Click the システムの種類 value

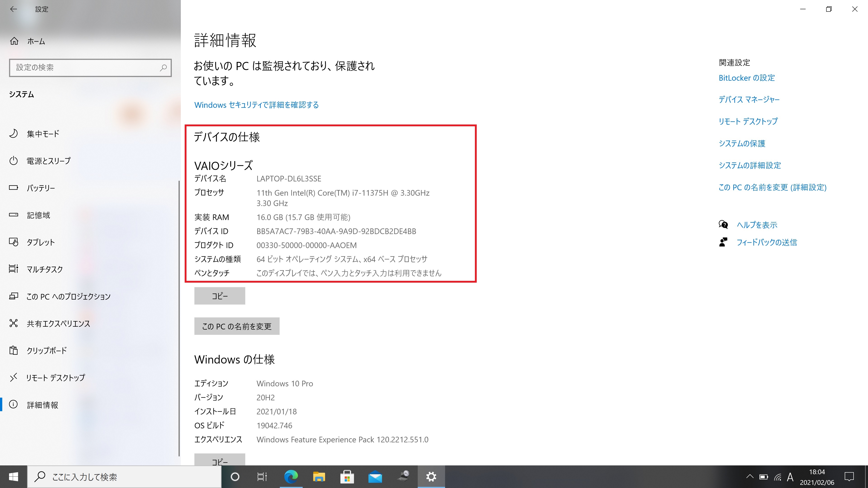point(342,259)
